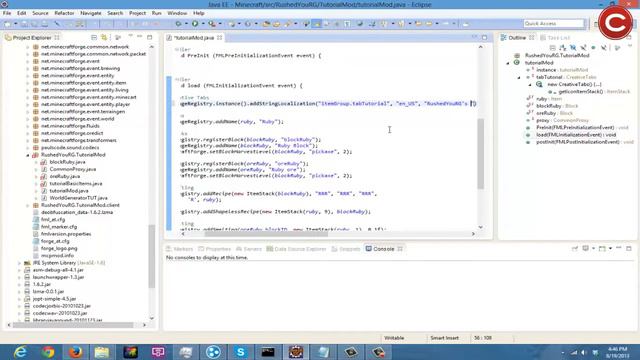Select the tutorialMod.java editor tab
This screenshot has height=360, width=640.
(x=194, y=38)
